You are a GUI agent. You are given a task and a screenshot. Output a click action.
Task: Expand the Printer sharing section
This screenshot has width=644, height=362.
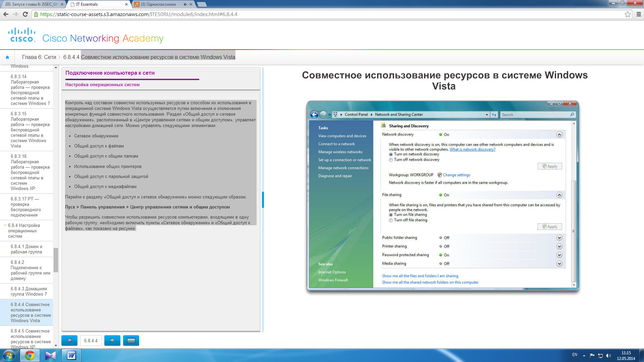[559, 246]
